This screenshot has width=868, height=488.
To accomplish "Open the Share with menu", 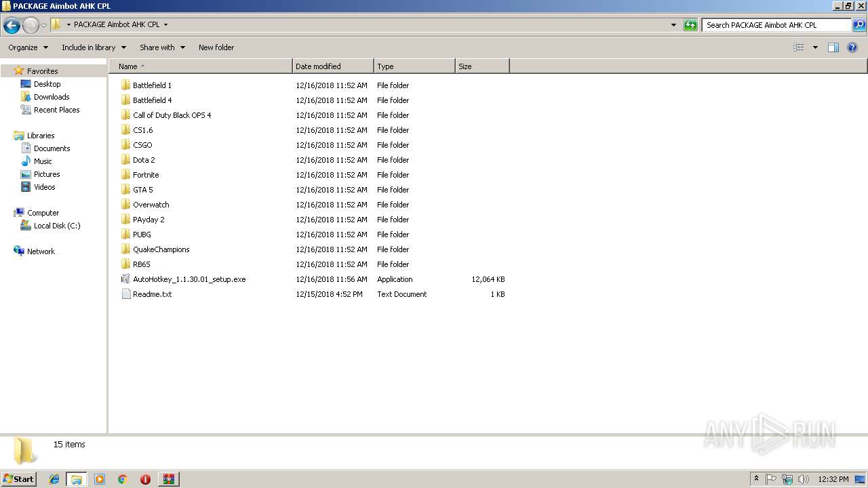I will point(162,47).
